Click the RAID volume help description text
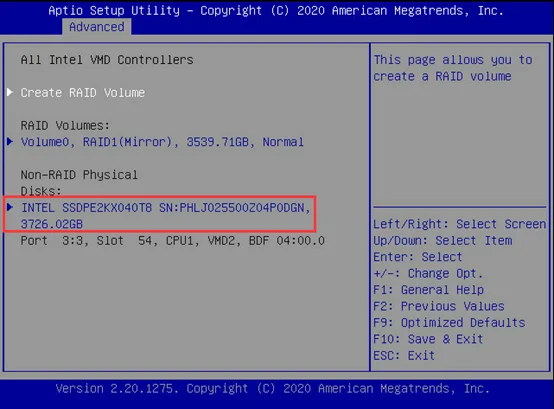 453,68
